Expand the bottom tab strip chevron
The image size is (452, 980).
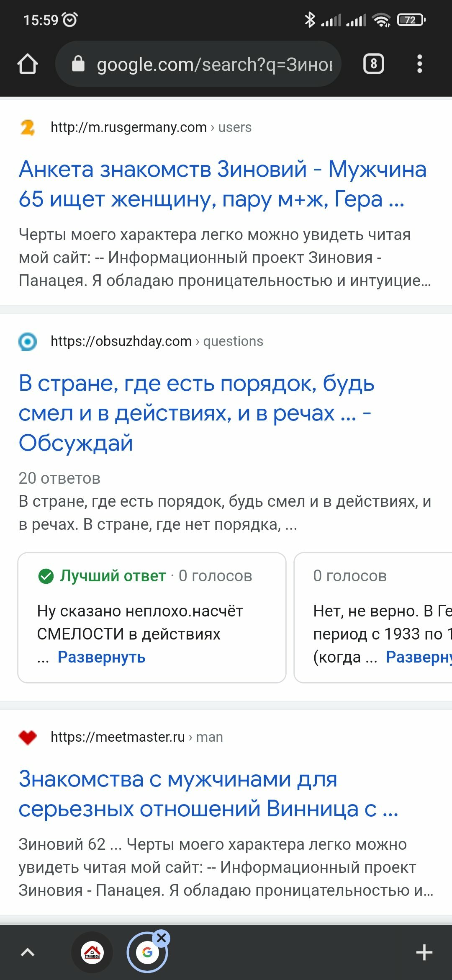28,952
